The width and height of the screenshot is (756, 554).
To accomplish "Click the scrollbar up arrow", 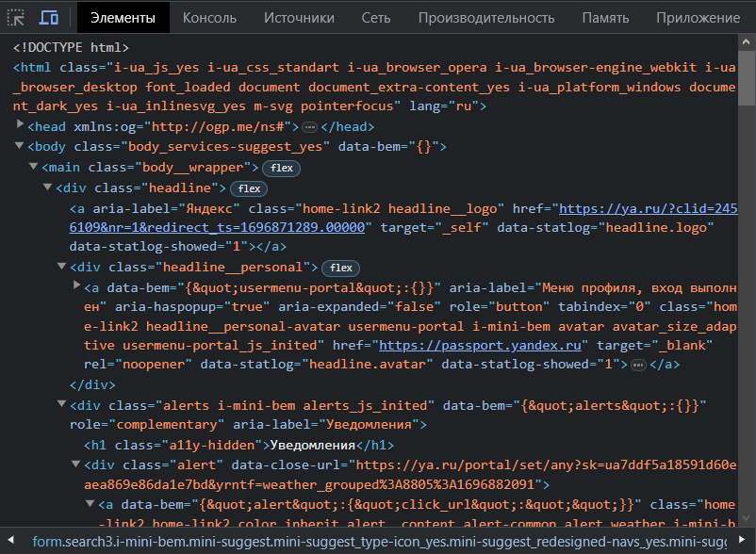I will (747, 41).
